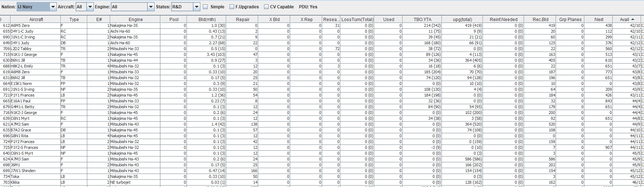Viewport: 644px width, 187px height.
Task: Sort by the Aircraft column header
Action: 36,19
